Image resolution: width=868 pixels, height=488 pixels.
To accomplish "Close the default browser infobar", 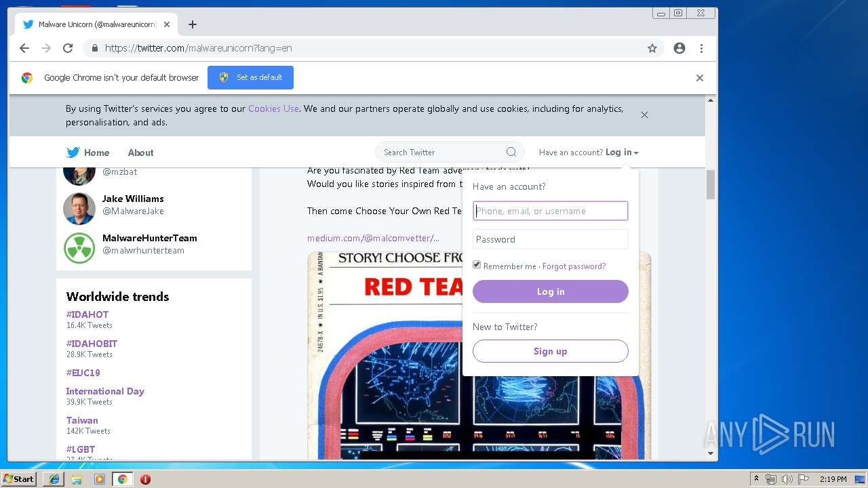I will pyautogui.click(x=699, y=78).
